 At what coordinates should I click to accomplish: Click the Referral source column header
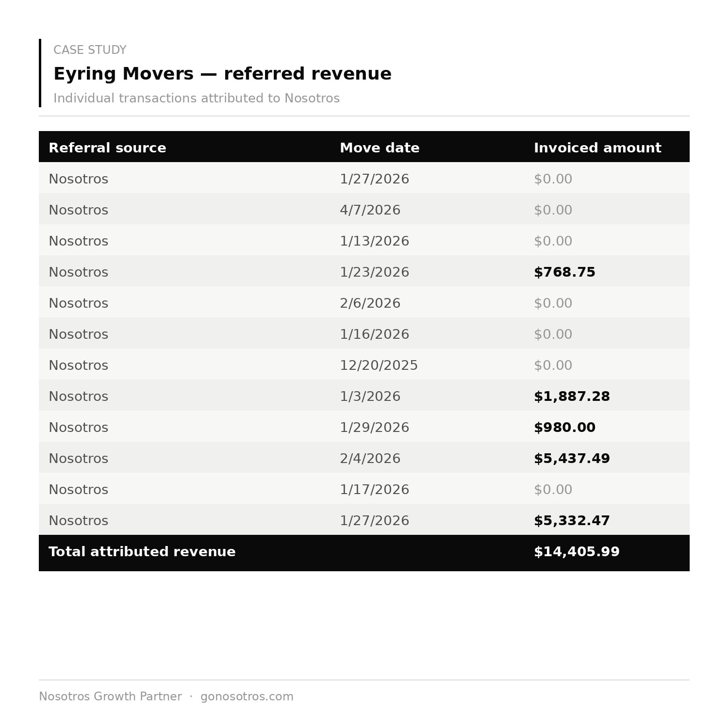point(107,148)
